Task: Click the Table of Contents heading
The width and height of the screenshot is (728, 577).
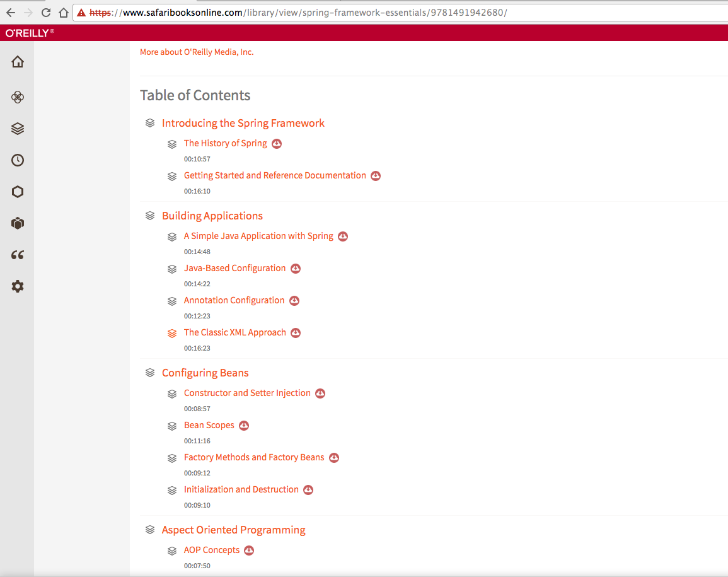Action: (x=195, y=95)
